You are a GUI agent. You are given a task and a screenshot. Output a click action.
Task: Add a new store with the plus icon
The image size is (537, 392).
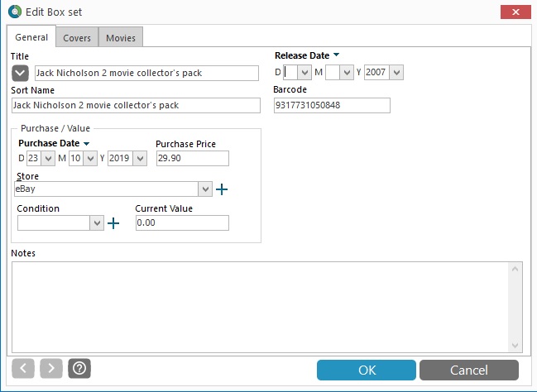(x=222, y=189)
